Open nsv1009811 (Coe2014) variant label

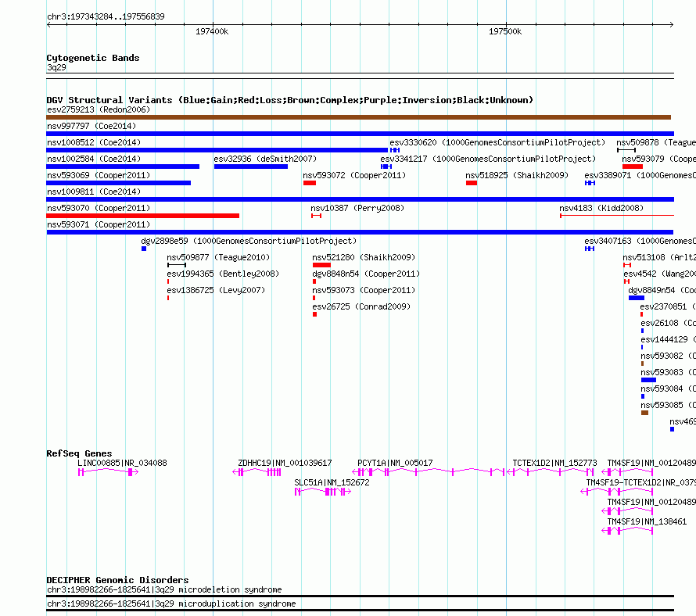[x=94, y=192]
